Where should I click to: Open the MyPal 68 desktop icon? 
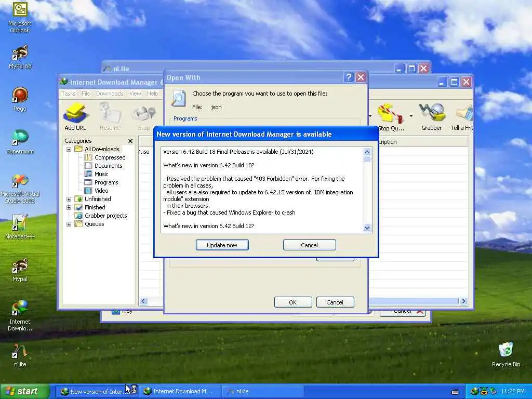20,57
